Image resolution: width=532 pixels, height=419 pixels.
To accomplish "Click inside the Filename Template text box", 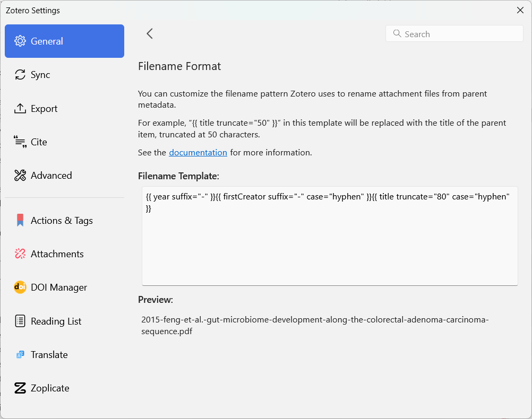I will pos(329,244).
